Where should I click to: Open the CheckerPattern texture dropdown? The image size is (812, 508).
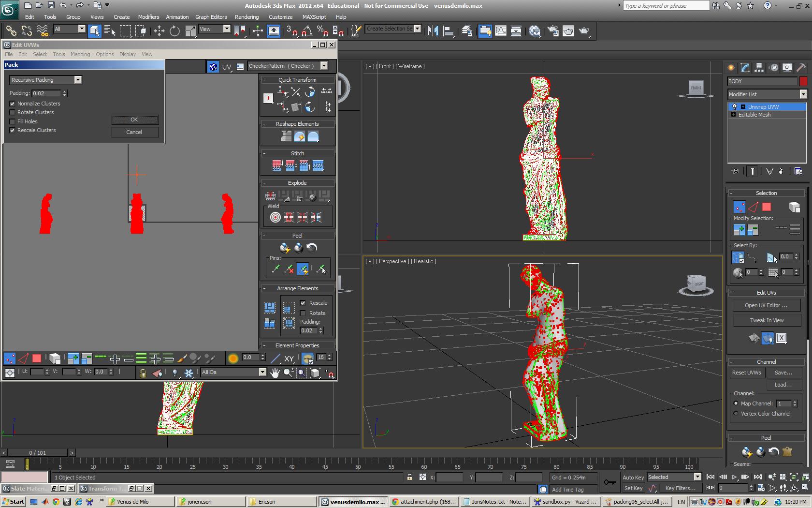pyautogui.click(x=324, y=66)
